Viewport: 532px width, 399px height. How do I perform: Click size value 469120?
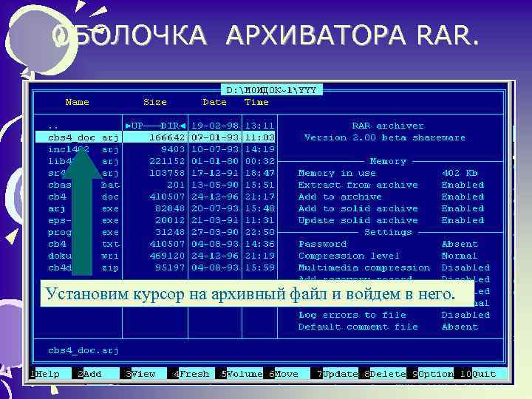(x=167, y=256)
